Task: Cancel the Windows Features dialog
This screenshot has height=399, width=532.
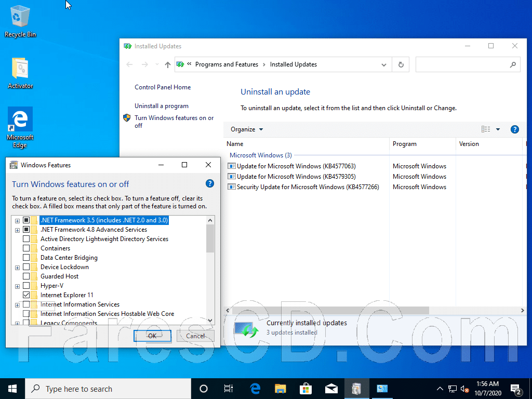Action: 195,336
